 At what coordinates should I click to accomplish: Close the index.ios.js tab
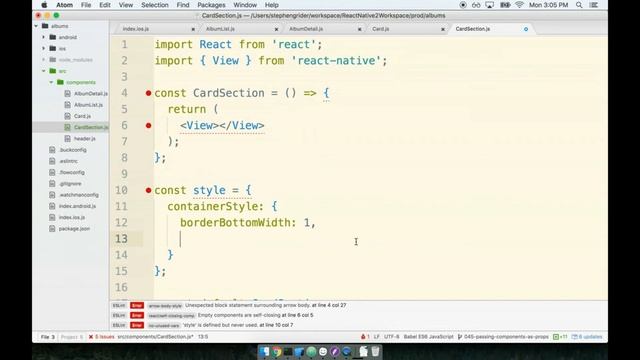(193, 29)
